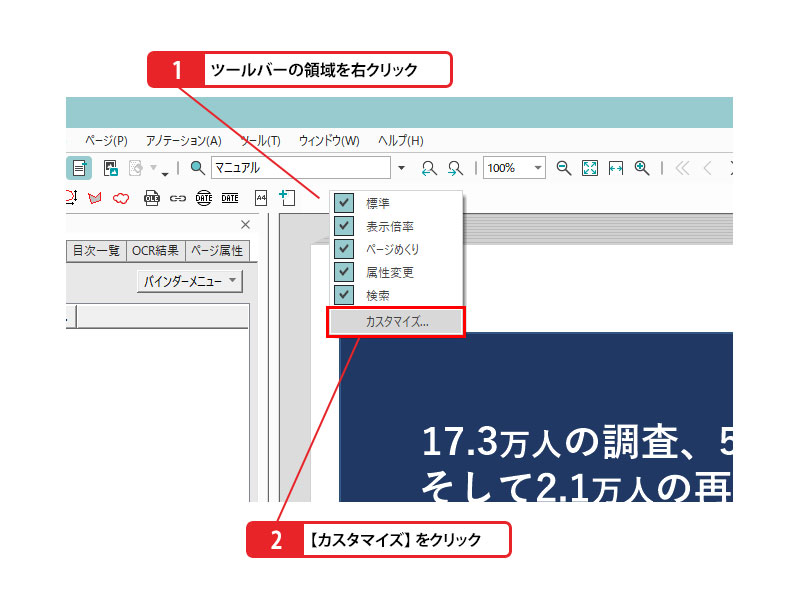This screenshot has width=800, height=600.
Task: Go to previous page chevron icon
Action: tap(708, 168)
